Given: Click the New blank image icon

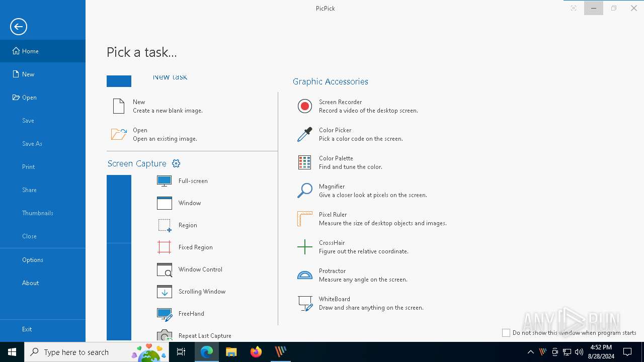Looking at the screenshot, I should click(119, 106).
